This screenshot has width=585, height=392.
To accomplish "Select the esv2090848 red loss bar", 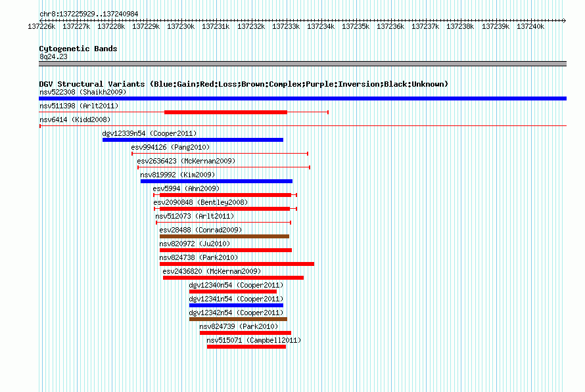I will (x=225, y=209).
